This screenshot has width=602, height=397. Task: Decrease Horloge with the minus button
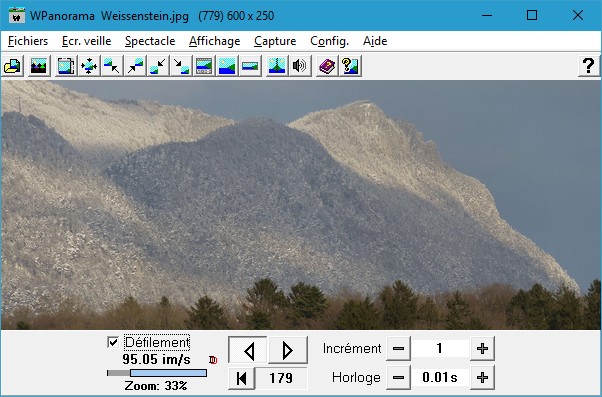[398, 377]
